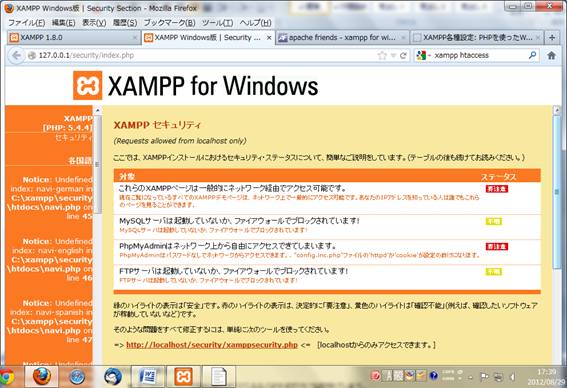567x388 pixels.
Task: Click PhpMyAdminはネットワーク上から row title
Action: pyautogui.click(x=228, y=246)
